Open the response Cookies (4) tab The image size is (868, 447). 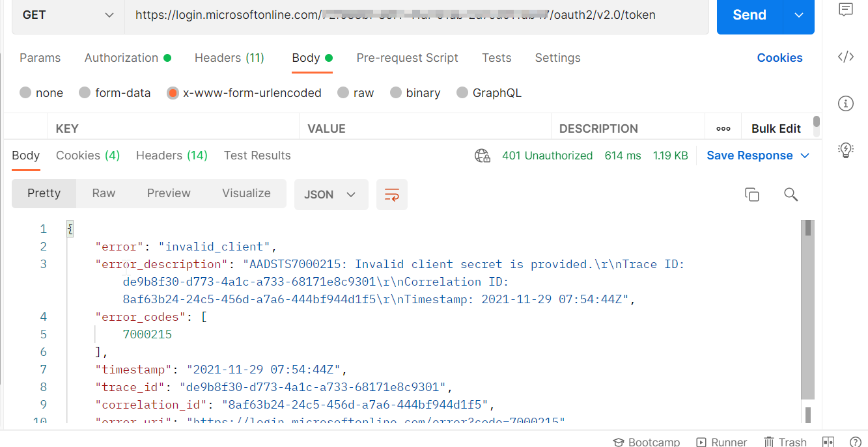[x=88, y=156]
